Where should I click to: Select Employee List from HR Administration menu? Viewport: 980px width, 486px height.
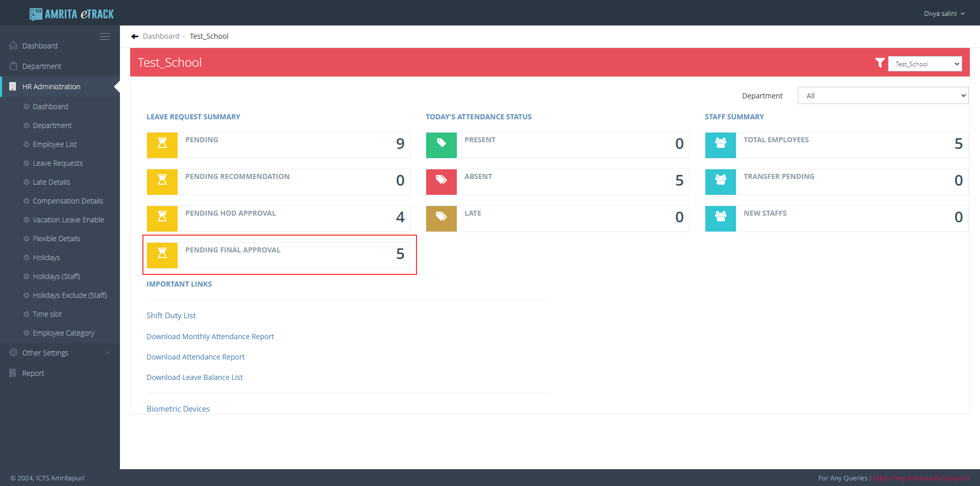(55, 144)
